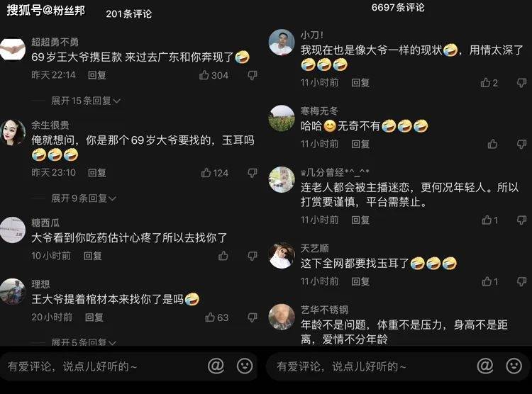Expand 展开5条回复 under 理想's comment
The width and height of the screenshot is (532, 394).
(x=84, y=342)
